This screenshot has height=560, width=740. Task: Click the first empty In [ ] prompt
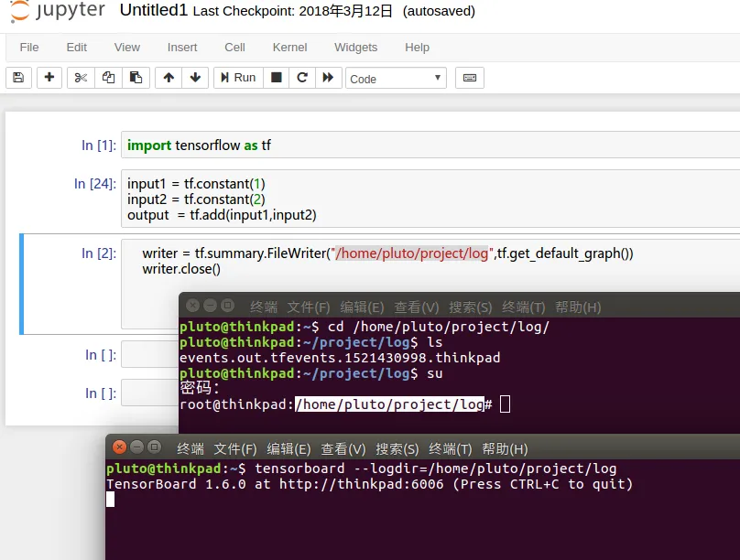coord(101,355)
